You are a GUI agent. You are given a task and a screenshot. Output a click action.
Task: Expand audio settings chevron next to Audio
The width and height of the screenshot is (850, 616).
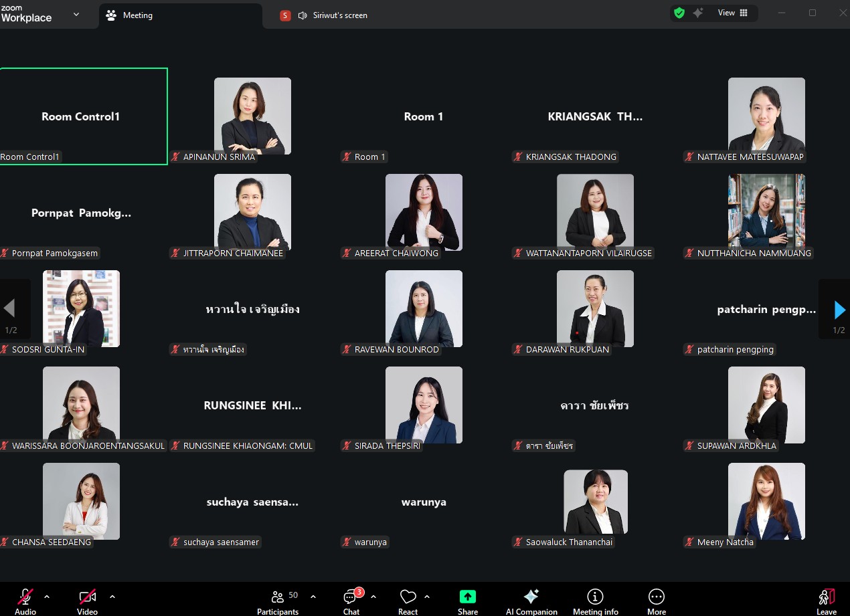coord(47,597)
